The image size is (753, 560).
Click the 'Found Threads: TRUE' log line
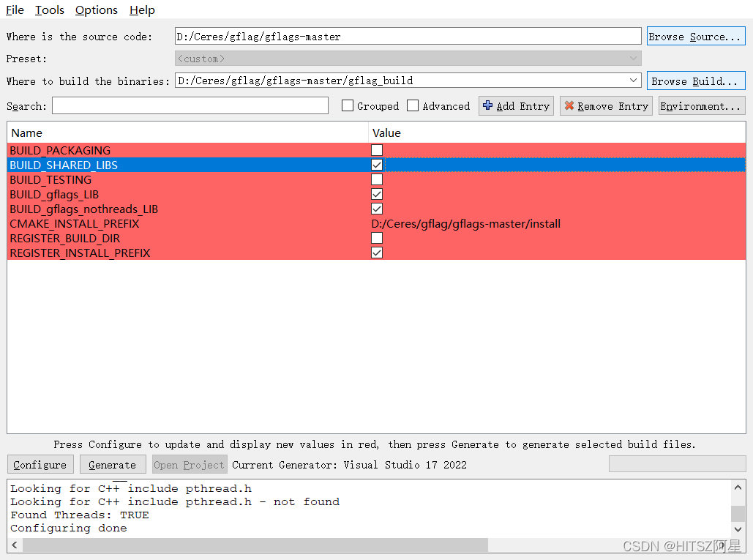click(80, 515)
